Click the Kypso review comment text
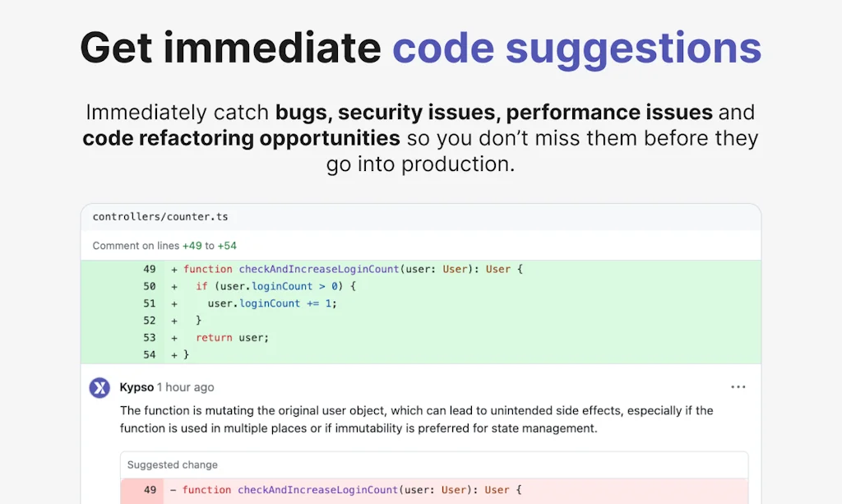 [x=416, y=419]
